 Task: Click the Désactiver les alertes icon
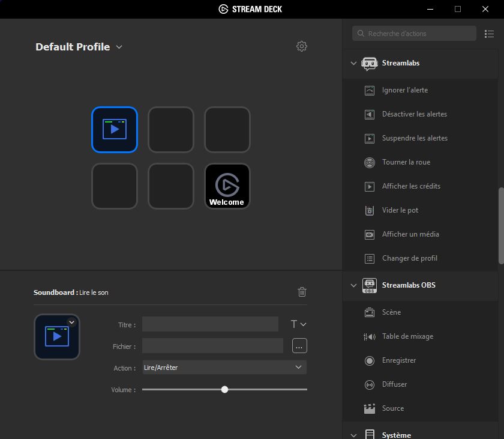[370, 114]
